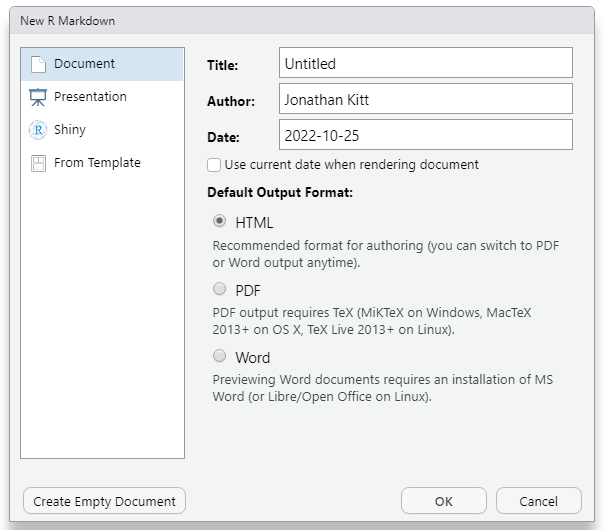
Task: Click into the Title field showing Untitled
Action: click(x=425, y=63)
